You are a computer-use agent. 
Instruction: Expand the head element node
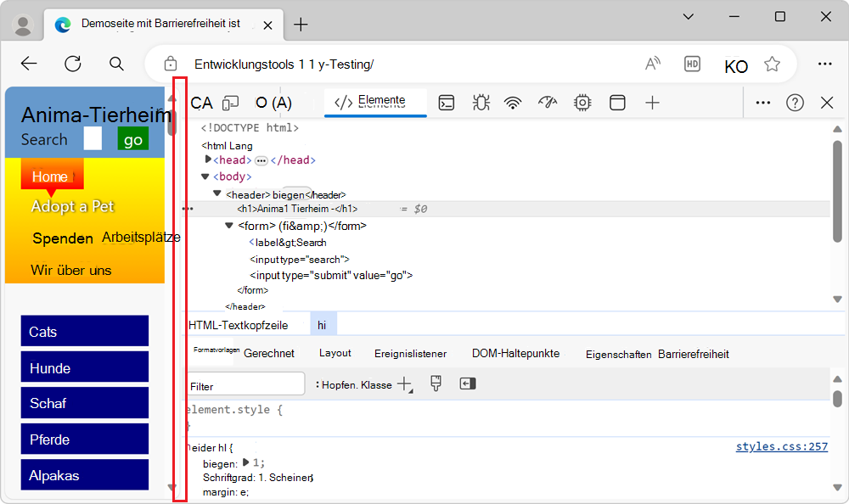[209, 160]
